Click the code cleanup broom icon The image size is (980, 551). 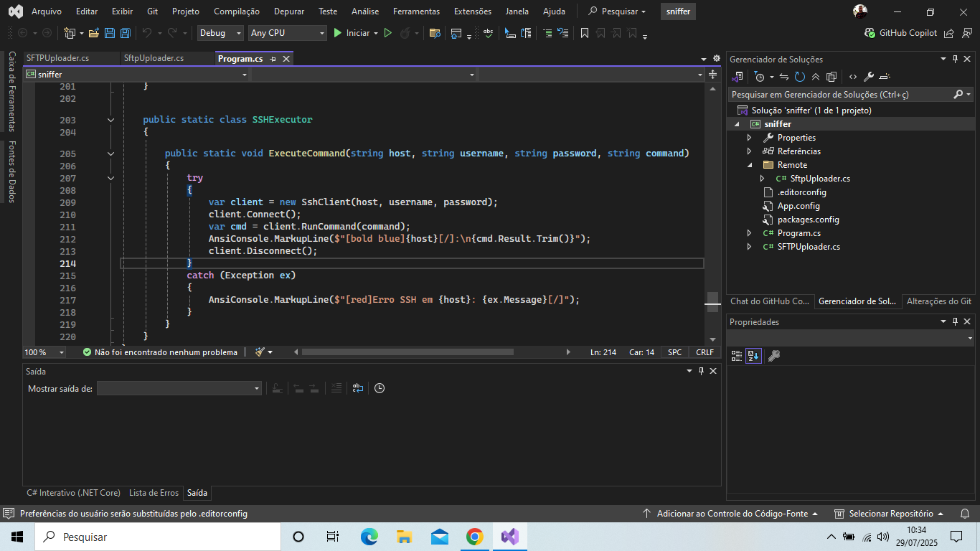point(260,352)
